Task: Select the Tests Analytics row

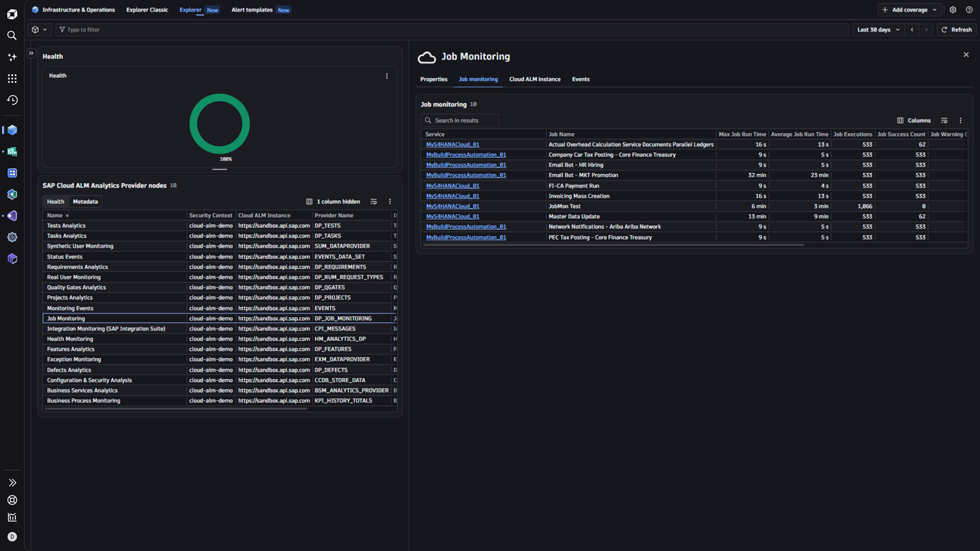Action: 219,226
